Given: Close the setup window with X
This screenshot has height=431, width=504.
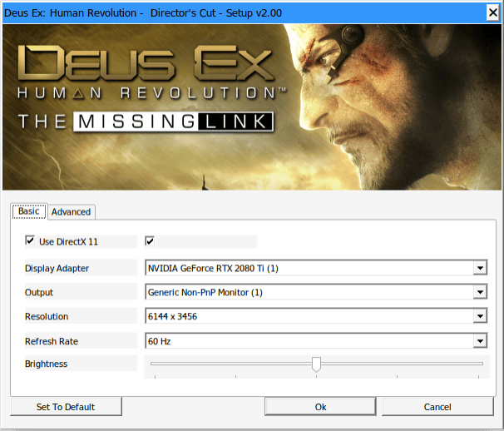Looking at the screenshot, I should [x=492, y=11].
